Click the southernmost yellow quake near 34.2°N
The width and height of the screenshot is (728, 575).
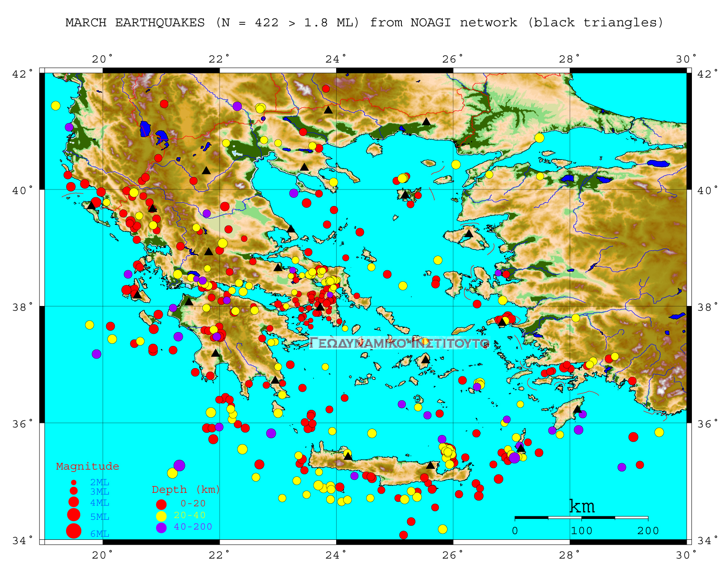coord(443,529)
